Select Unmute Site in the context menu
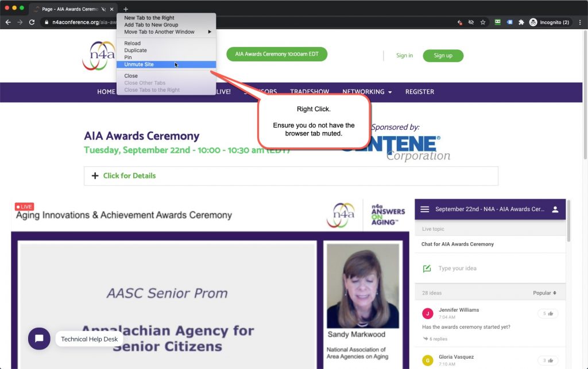The height and width of the screenshot is (369, 588). click(139, 64)
